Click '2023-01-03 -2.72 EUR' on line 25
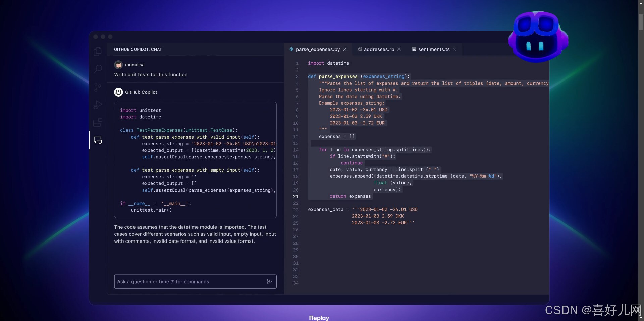Screen dimensions: 644x321 379,223
